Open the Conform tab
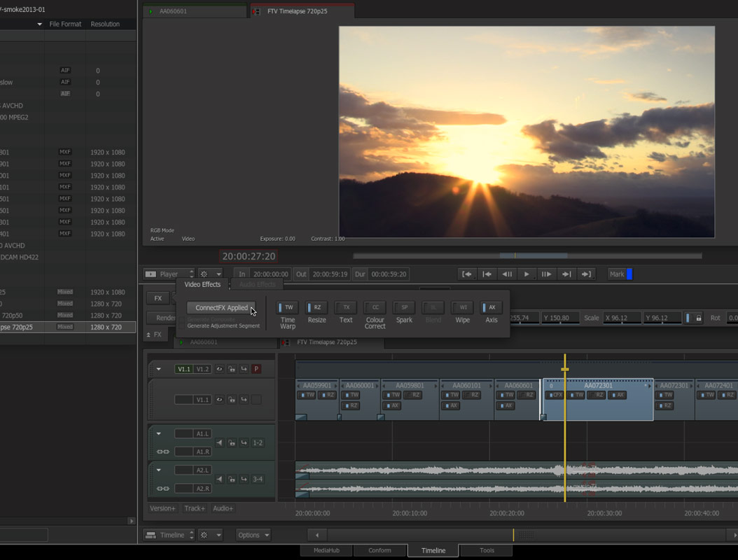738x560 pixels. coord(380,551)
